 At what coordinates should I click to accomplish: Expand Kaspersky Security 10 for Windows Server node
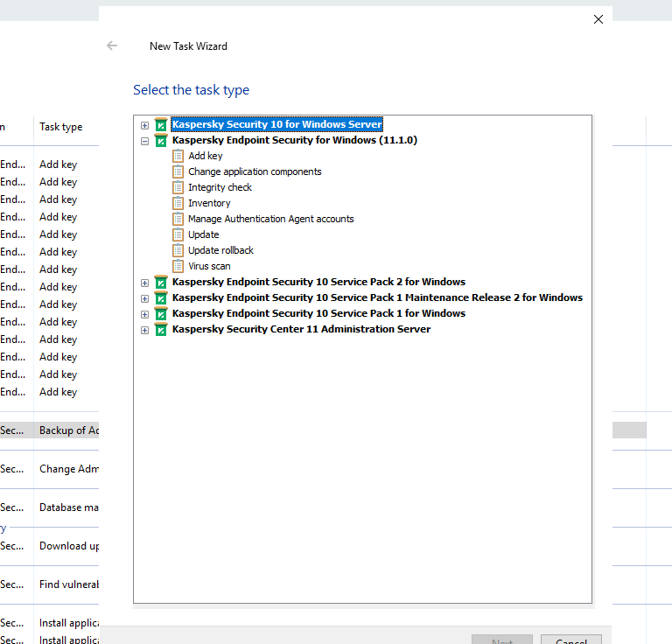point(145,125)
